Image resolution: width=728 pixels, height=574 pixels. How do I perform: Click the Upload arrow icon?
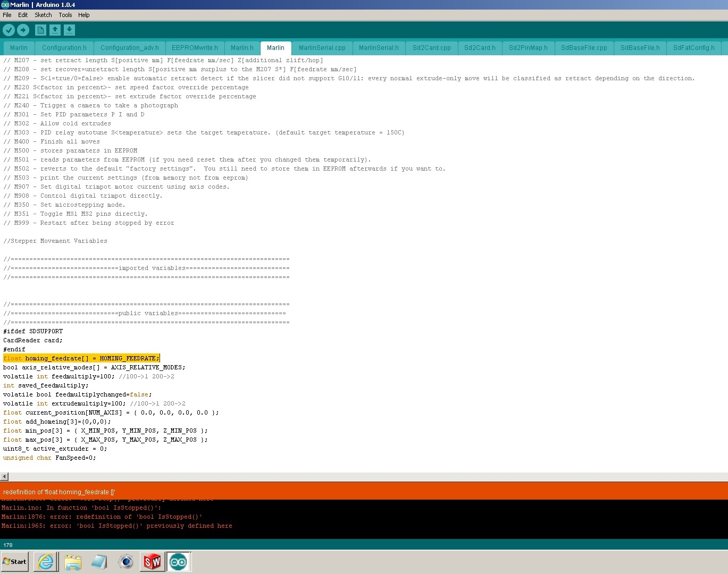point(23,30)
